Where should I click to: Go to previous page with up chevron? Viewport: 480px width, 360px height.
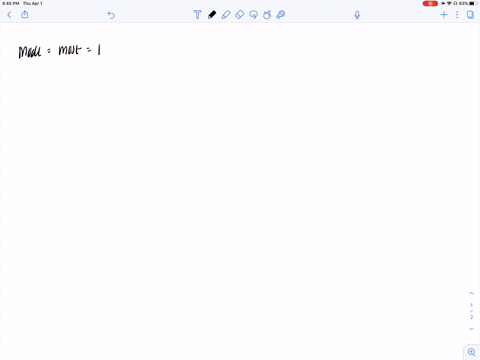[x=471, y=293]
